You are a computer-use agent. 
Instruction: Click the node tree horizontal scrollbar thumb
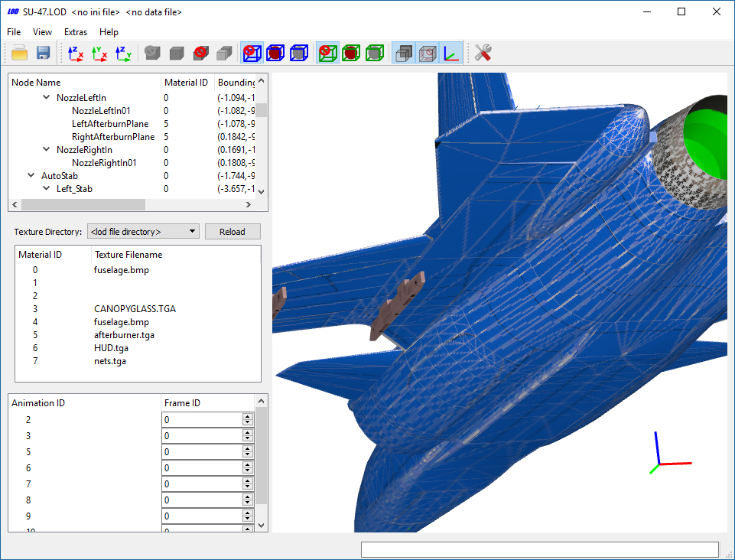pyautogui.click(x=83, y=204)
